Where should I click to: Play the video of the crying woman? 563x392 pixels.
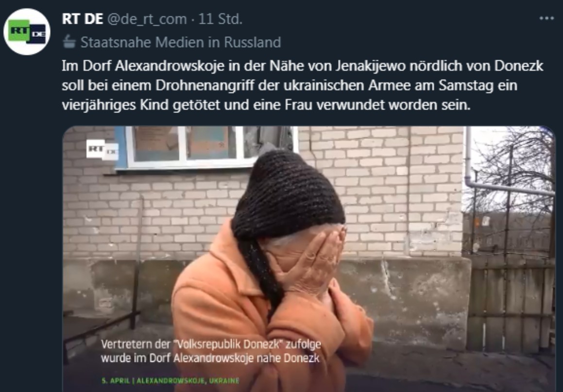309,259
